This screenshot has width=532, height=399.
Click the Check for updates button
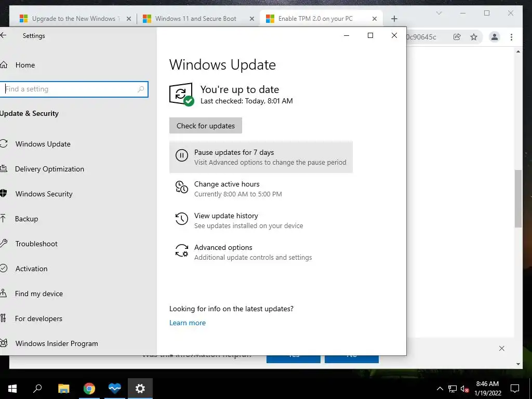click(206, 126)
